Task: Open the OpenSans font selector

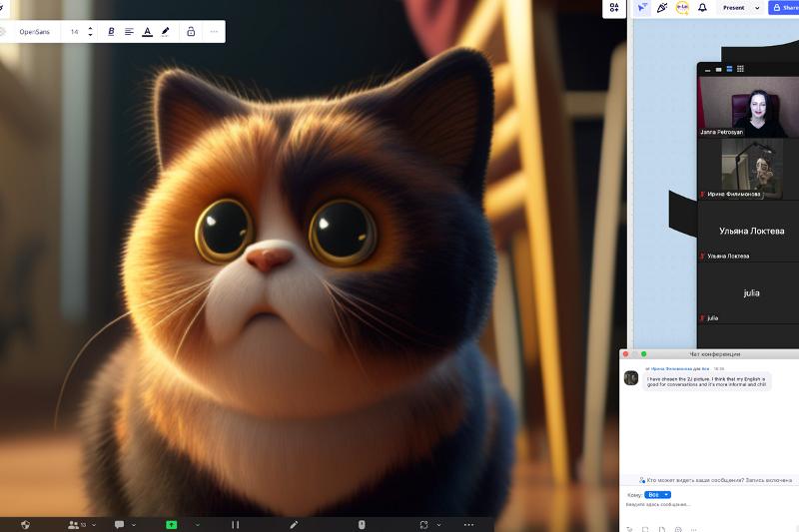Action: point(35,32)
